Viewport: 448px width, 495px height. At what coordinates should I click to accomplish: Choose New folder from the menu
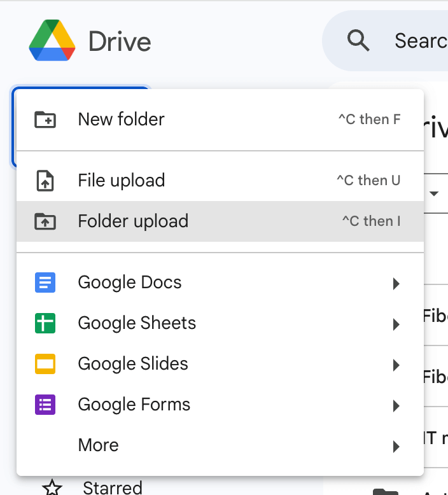[x=220, y=120]
